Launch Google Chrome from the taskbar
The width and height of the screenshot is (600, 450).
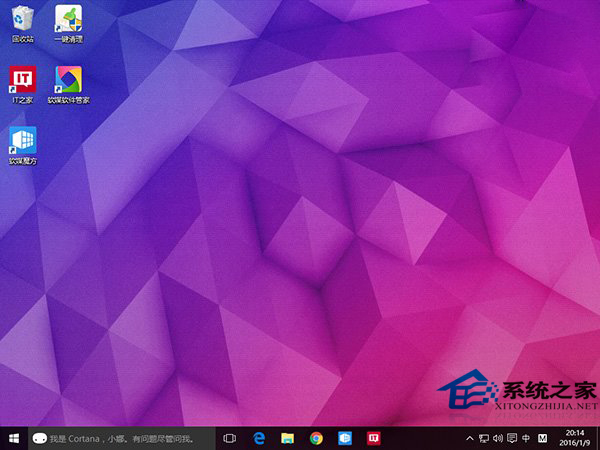click(316, 438)
